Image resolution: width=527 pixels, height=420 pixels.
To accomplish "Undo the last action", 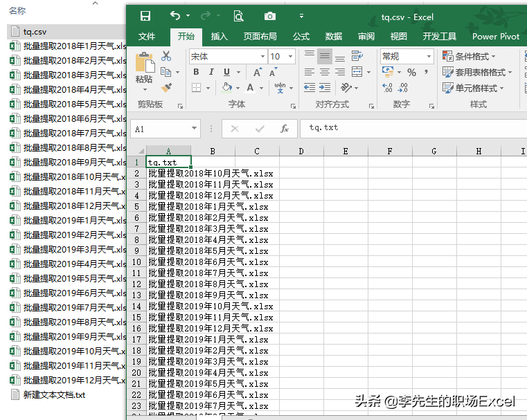I will [x=175, y=15].
